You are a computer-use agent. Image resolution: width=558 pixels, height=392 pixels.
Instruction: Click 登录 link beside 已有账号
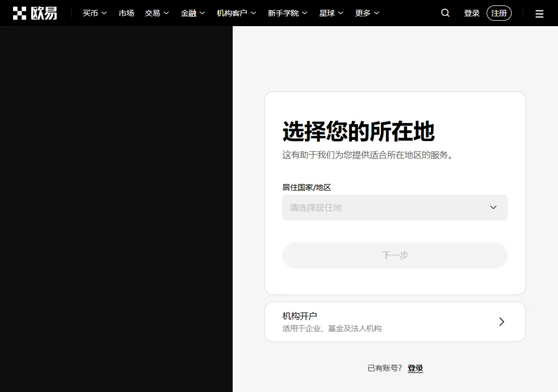coord(415,368)
